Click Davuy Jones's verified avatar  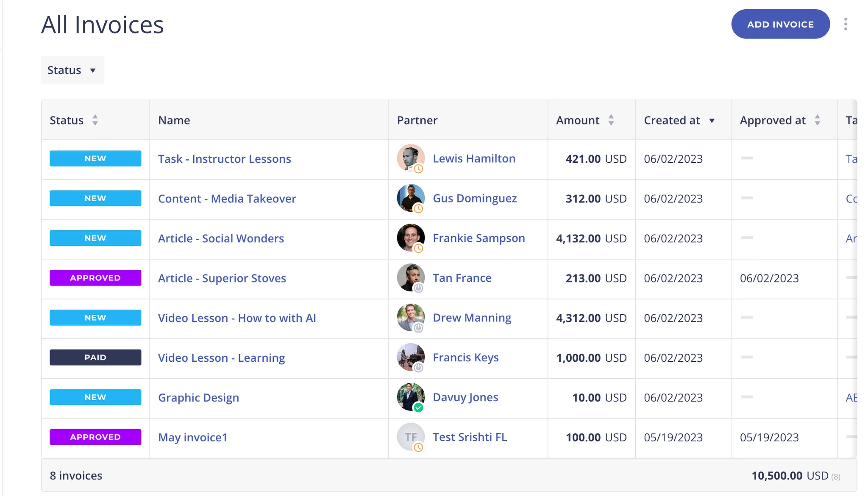point(410,397)
